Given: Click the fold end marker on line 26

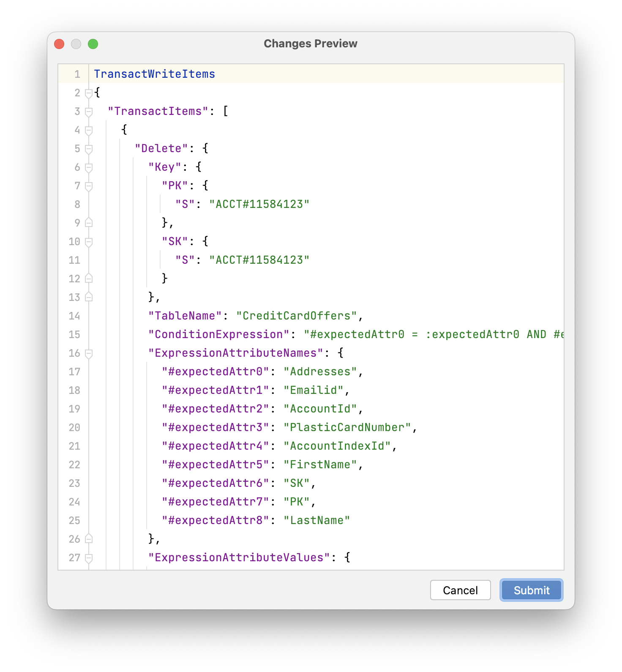Looking at the screenshot, I should (x=89, y=538).
